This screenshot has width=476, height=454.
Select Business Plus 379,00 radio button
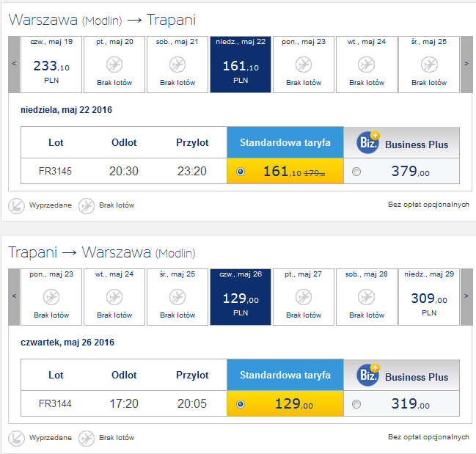[356, 172]
